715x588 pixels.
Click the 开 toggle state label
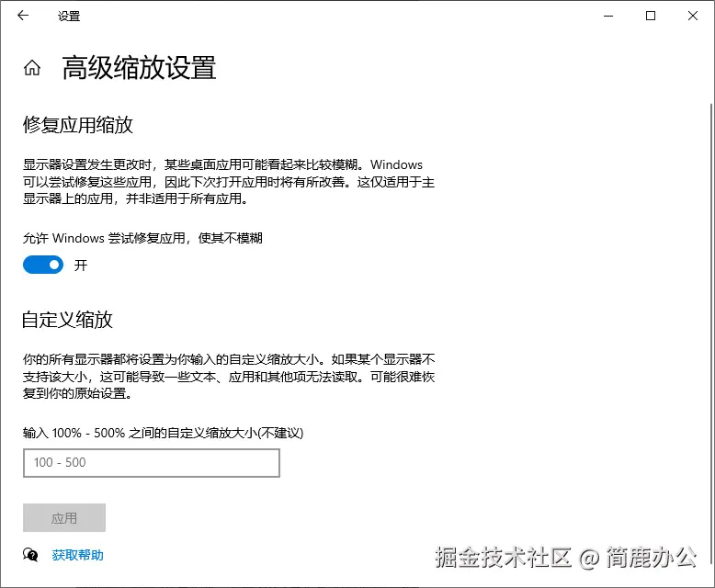point(81,266)
